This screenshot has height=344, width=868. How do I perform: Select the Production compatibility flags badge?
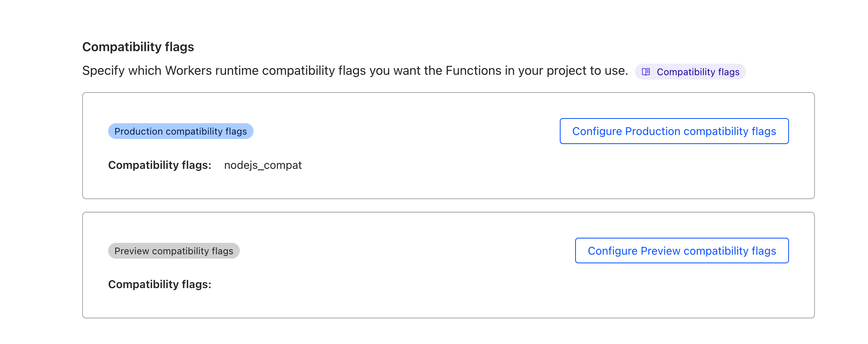click(180, 131)
